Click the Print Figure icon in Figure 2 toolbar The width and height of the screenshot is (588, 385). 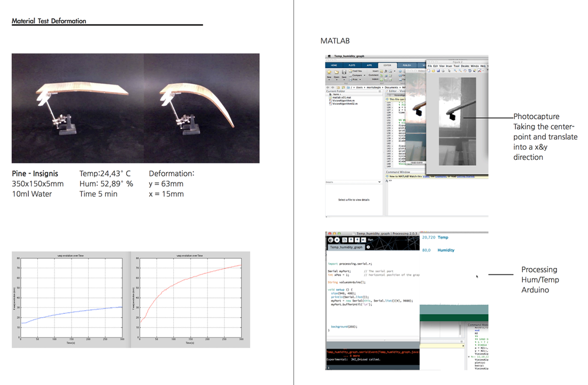coord(443,71)
